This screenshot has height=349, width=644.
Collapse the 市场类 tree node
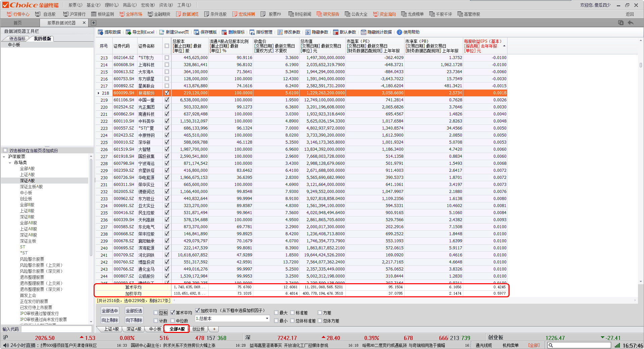(x=10, y=163)
